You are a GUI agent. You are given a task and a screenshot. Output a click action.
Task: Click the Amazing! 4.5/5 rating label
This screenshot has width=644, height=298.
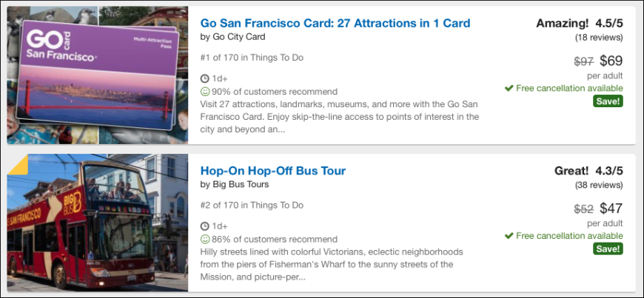pos(580,23)
